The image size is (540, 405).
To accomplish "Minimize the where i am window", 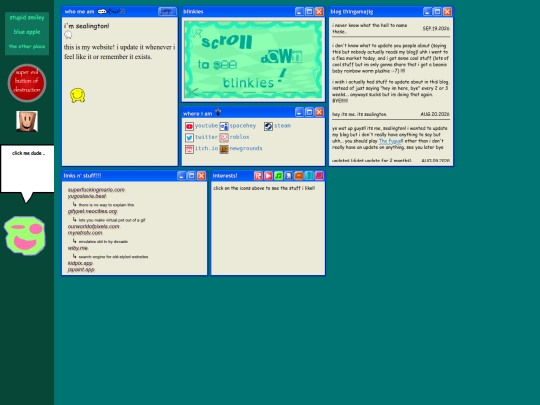I will [299, 112].
